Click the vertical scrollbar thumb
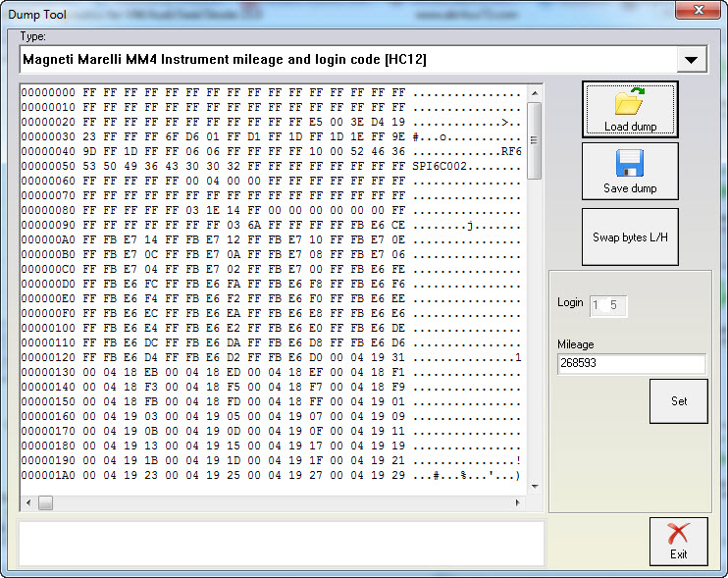728x578 pixels. click(535, 140)
